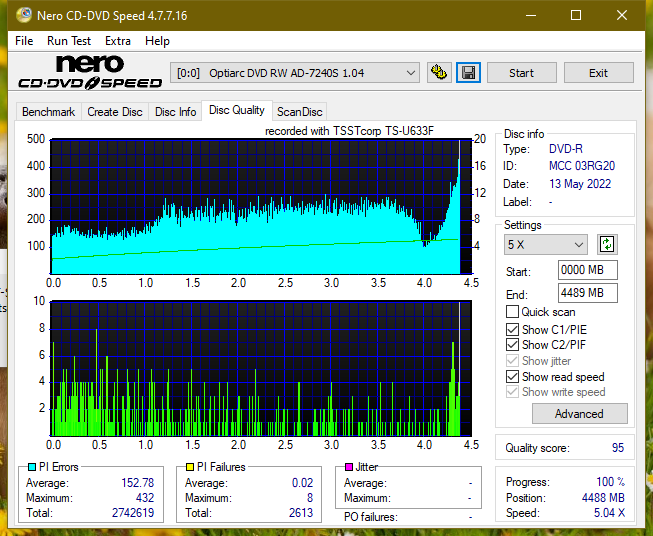Click the PI Failures maximum 8
Screen dimensions: 653x536
click(310, 498)
